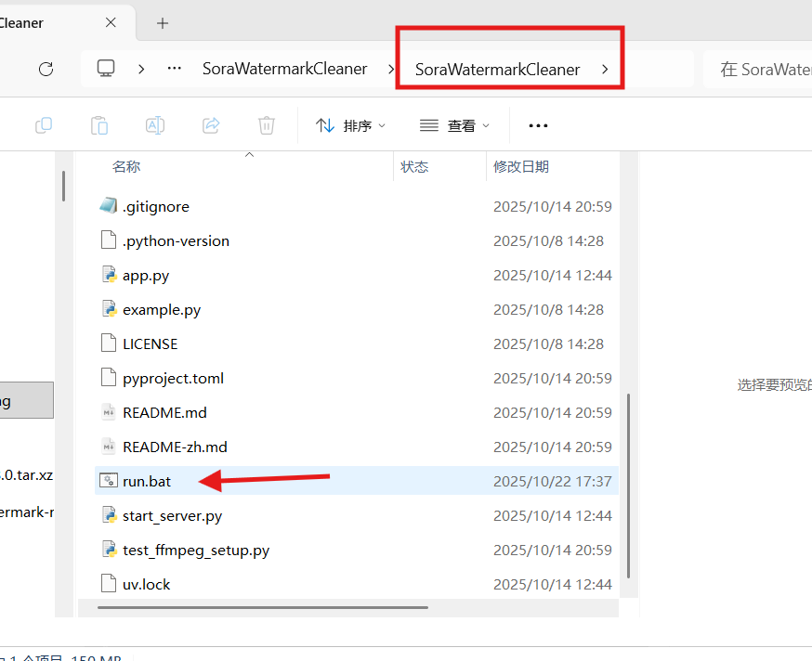Open the 排序 sort dropdown
Viewport: 812px width, 661px height.
350,125
